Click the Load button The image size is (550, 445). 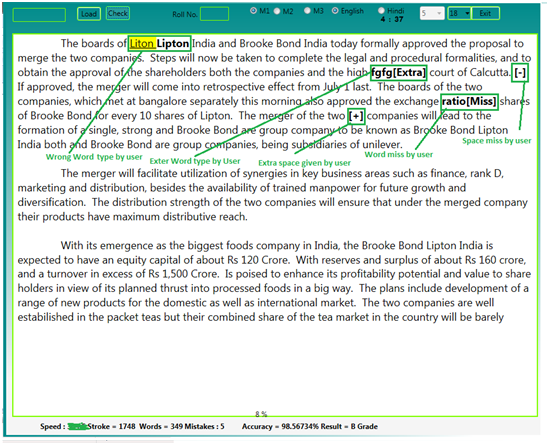pos(89,14)
